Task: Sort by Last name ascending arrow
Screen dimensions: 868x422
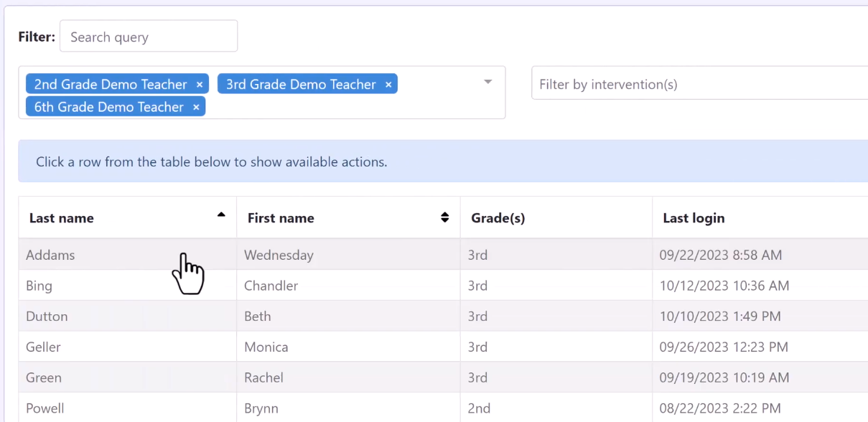Action: [x=221, y=215]
